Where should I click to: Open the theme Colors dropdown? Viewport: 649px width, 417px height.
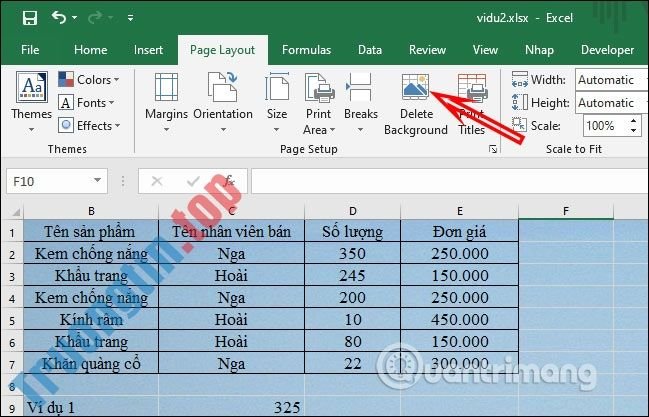tap(89, 80)
